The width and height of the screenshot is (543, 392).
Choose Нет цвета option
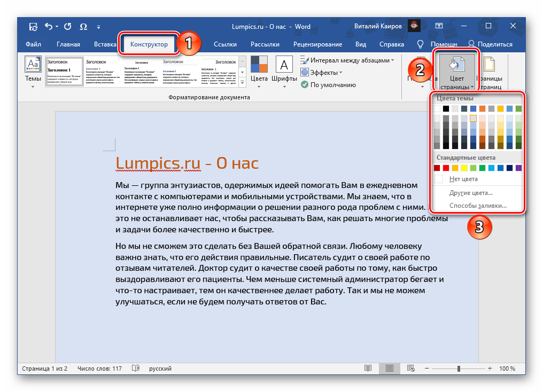pos(477,179)
